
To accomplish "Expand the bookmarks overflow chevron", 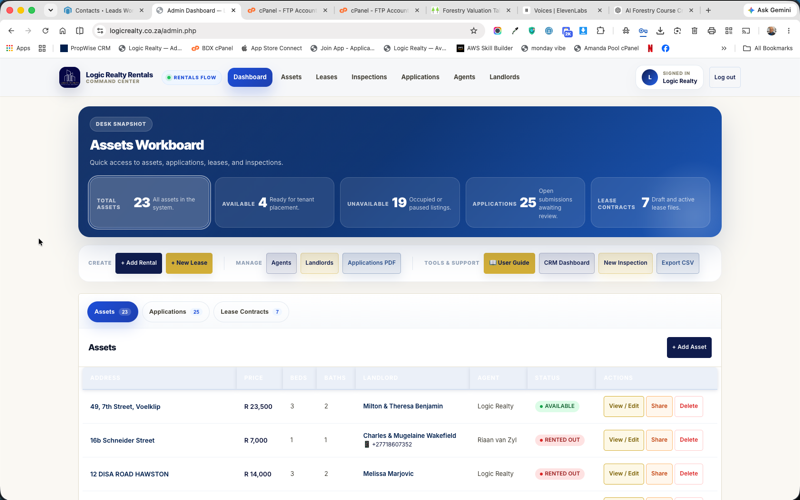I will coord(723,48).
